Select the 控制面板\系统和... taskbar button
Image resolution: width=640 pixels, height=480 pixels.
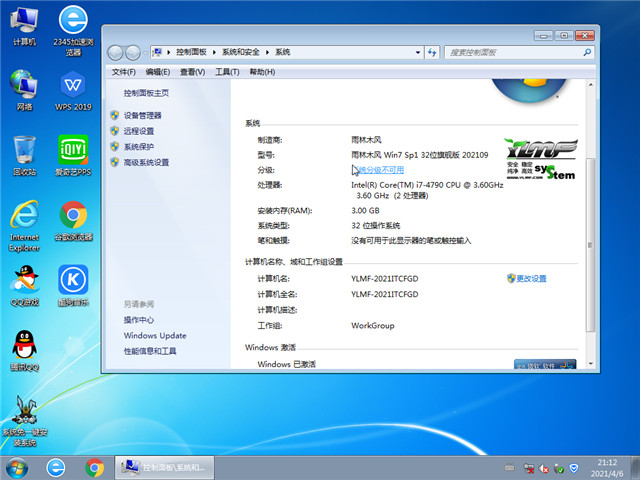(164, 467)
